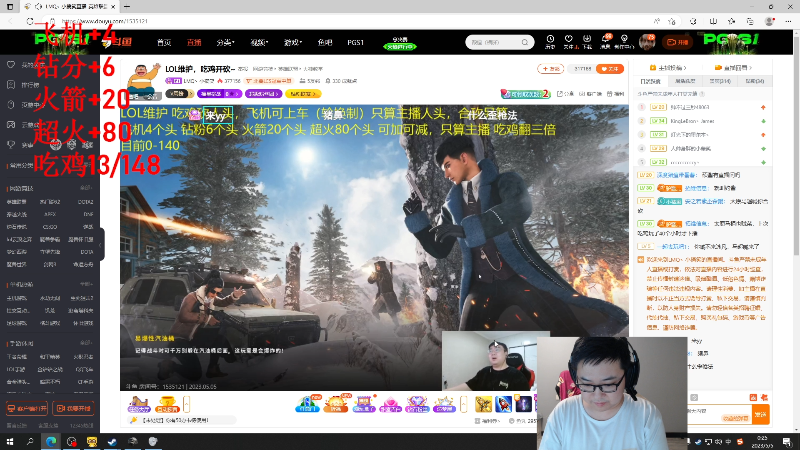Open the blue activity icon with new badge
This screenshot has width=800, height=450.
click(x=308, y=404)
